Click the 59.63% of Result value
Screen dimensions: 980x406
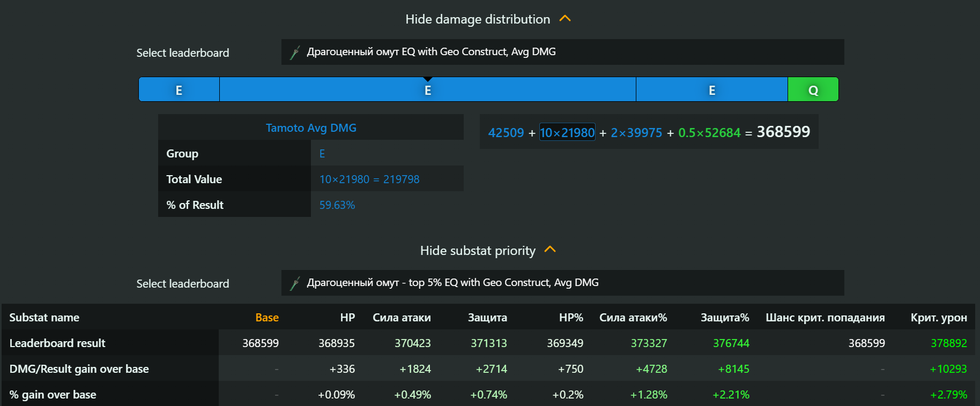point(337,205)
